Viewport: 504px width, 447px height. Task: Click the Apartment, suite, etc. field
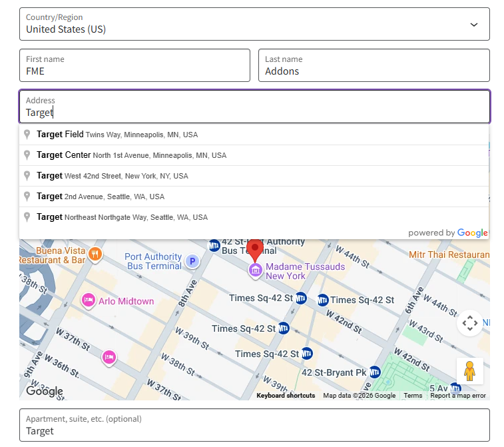pyautogui.click(x=254, y=425)
